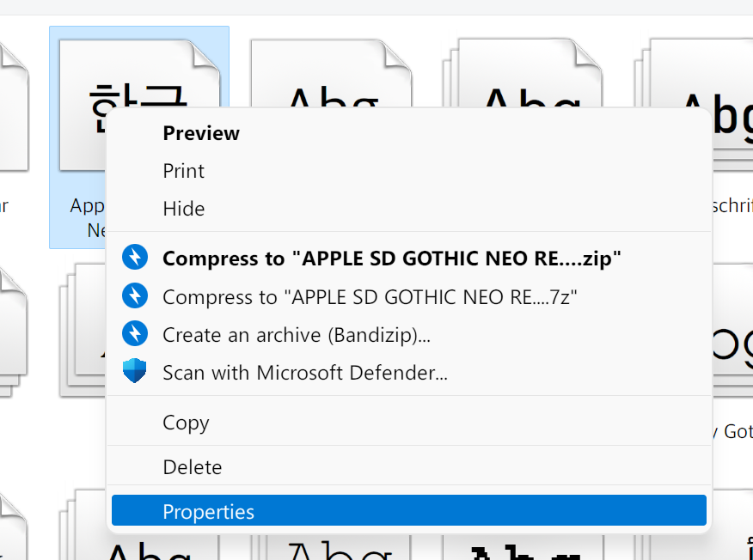Click the Microsoft Defender shield icon
Viewport: 753px width, 560px height.
point(135,371)
